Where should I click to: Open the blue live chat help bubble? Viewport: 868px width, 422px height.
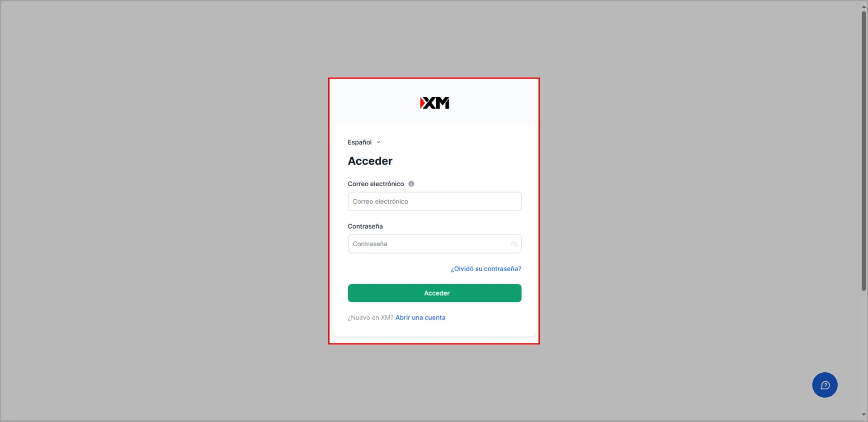[x=825, y=385]
